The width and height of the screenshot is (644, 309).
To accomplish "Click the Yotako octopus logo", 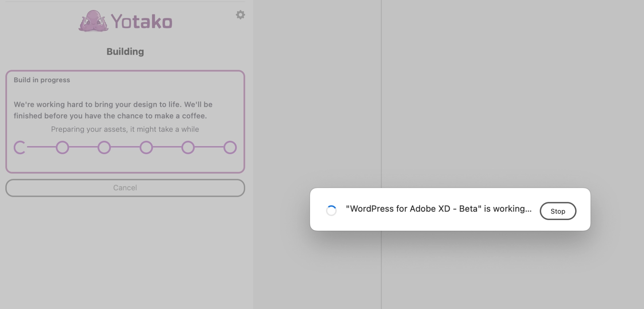I will pyautogui.click(x=93, y=21).
